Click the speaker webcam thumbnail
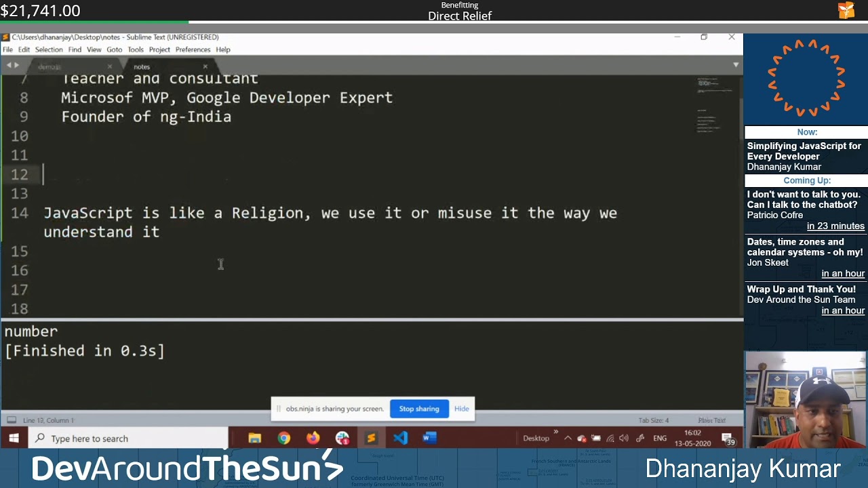This screenshot has width=868, height=488. pyautogui.click(x=806, y=399)
